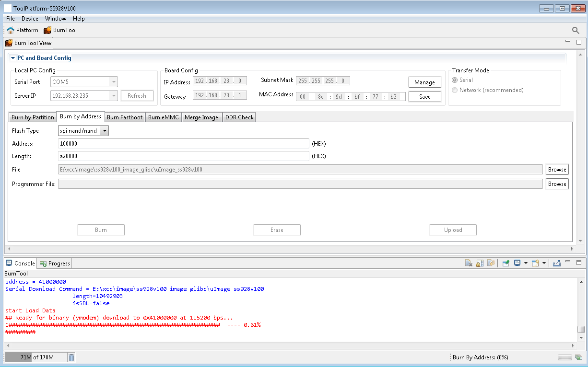This screenshot has width=588, height=367.
Task: Switch to the Burn eMMC tab
Action: (163, 117)
